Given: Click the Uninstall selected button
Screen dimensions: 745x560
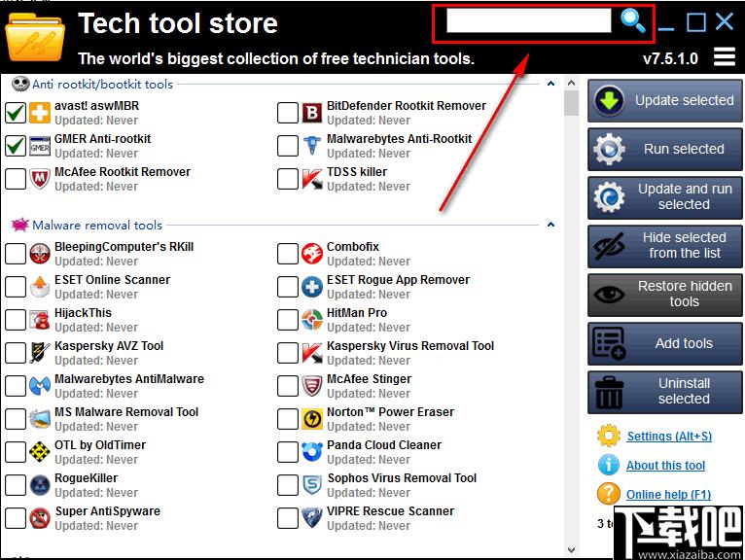Looking at the screenshot, I should coord(664,392).
